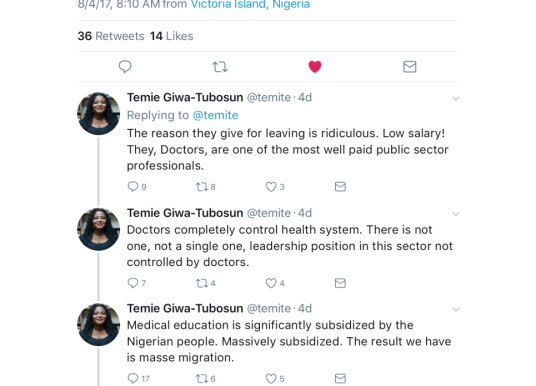Screen dimensions: 536x386
Task: Expand the options chevron on the 'Doctors completely control' tweet
Action: pos(455,214)
